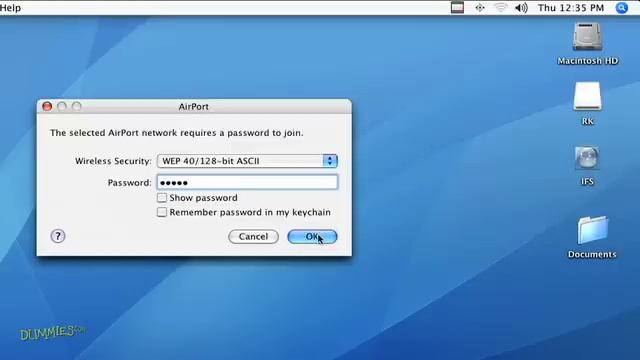Open AirPort dialog help button

point(58,236)
